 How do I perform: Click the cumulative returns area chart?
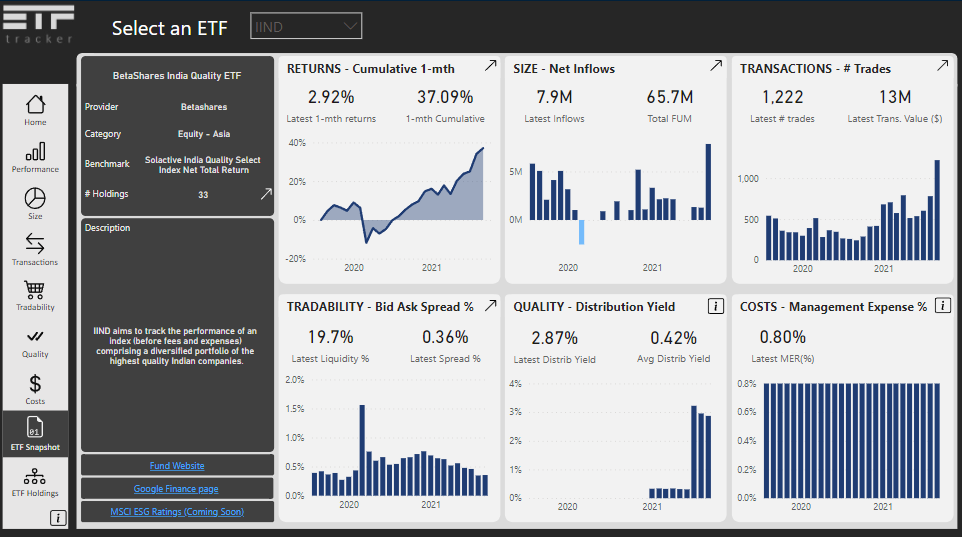click(402, 196)
